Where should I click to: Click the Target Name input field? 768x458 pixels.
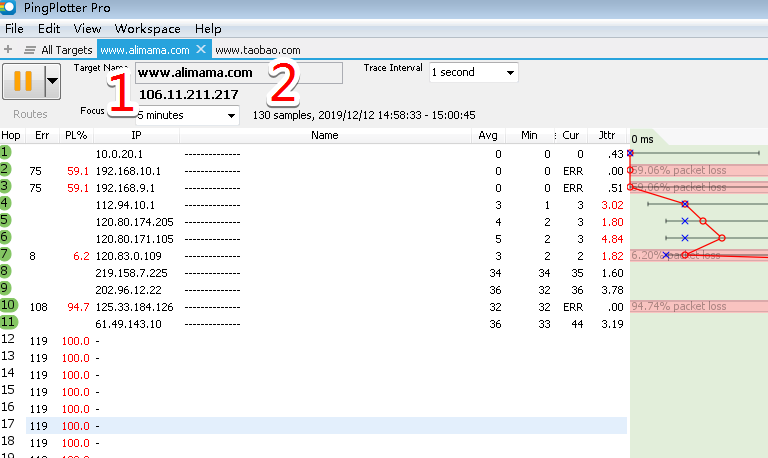pyautogui.click(x=239, y=73)
